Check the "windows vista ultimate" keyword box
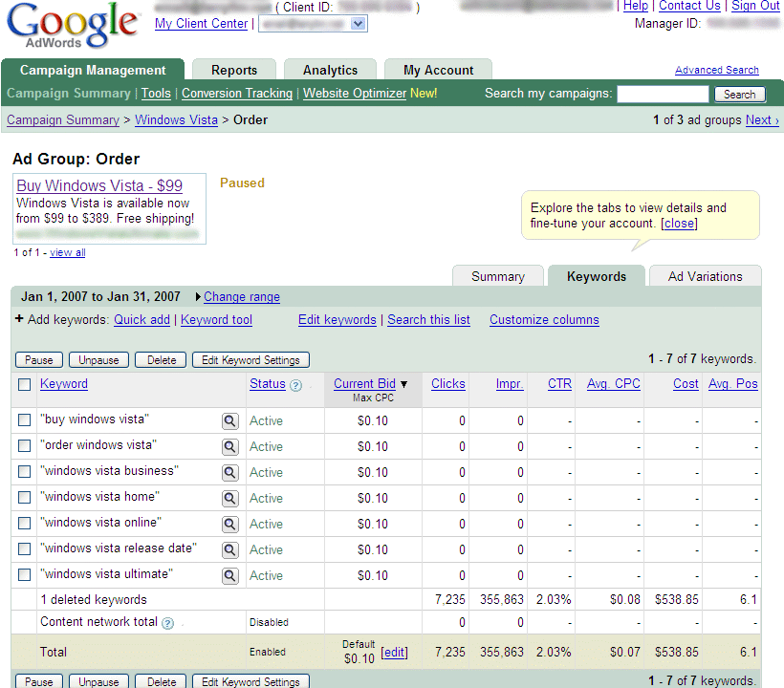 coord(24,574)
